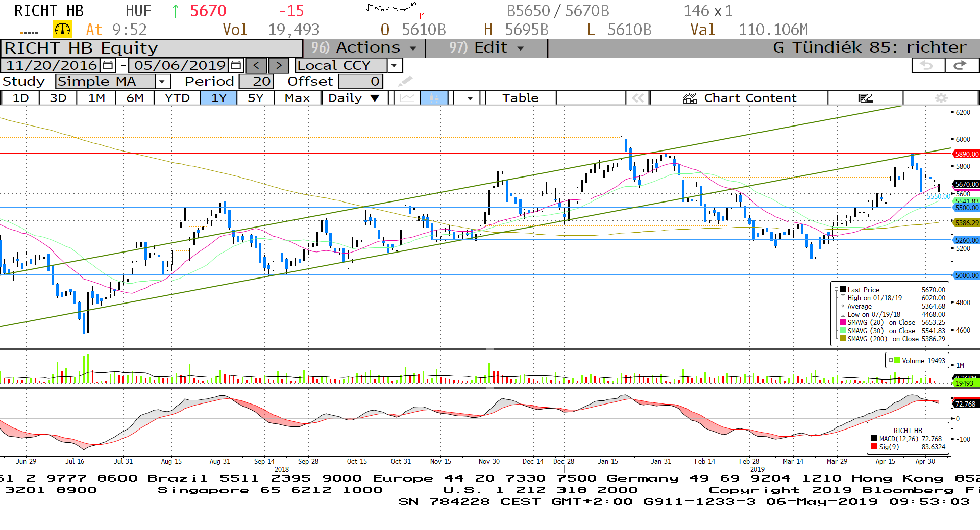Screen dimensions: 980x530
Task: Click the Low marker icon in legend
Action: click(x=843, y=314)
